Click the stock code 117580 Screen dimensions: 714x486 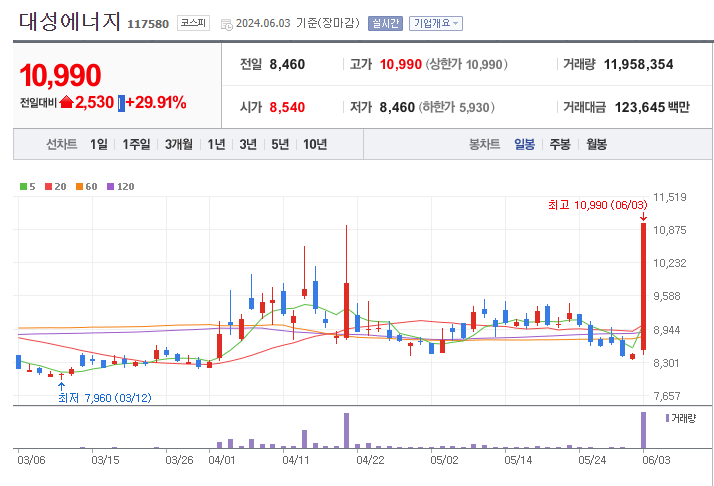click(148, 24)
